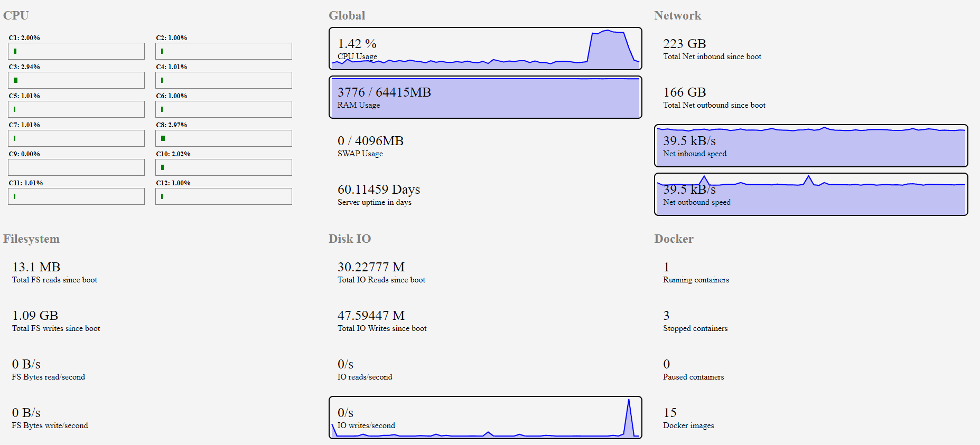
Task: Click the Stopped containers count
Action: coord(667,316)
